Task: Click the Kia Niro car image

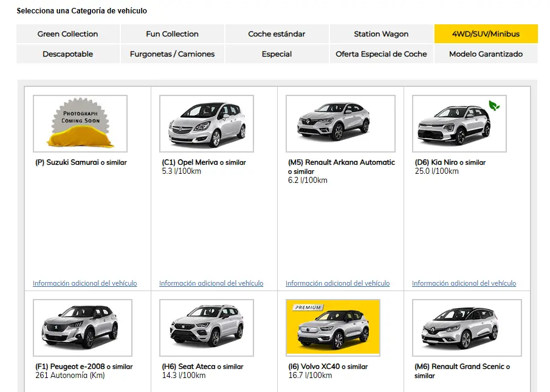Action: (459, 123)
